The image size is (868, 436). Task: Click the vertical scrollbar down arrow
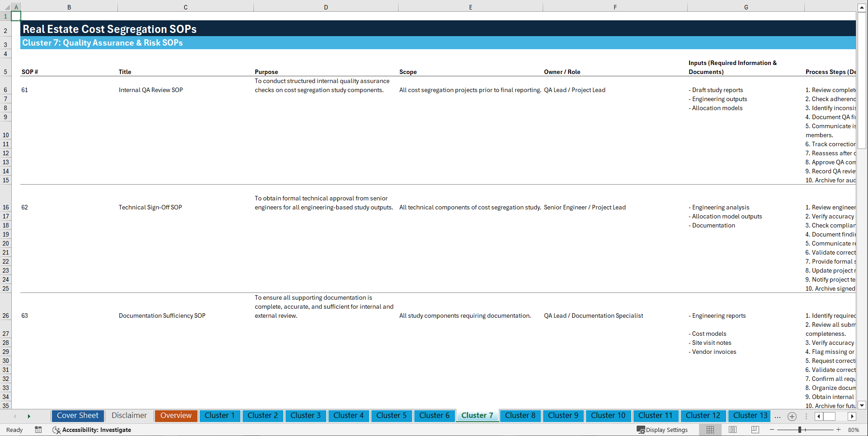[862, 405]
